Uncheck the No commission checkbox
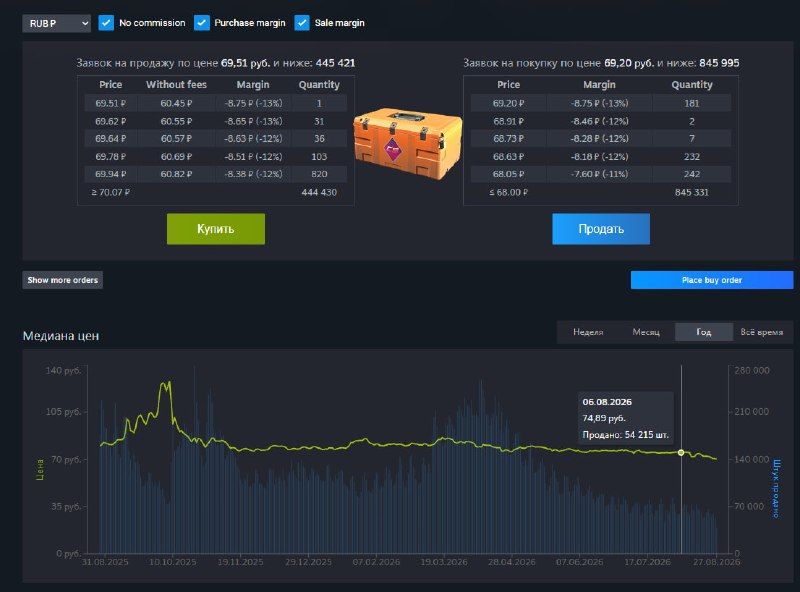The width and height of the screenshot is (800, 592). click(x=106, y=23)
